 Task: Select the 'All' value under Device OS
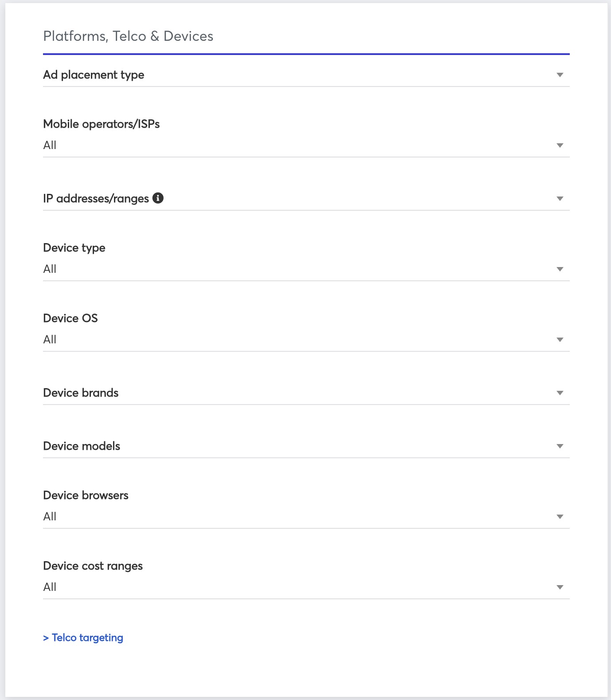[x=50, y=340]
